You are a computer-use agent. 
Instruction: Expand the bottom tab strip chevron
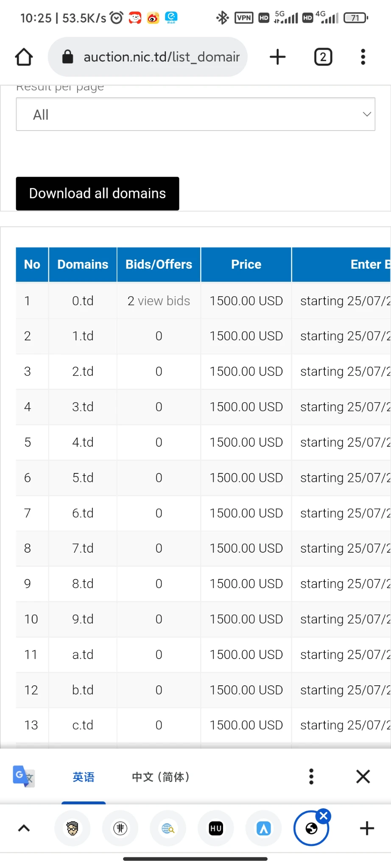(24, 828)
